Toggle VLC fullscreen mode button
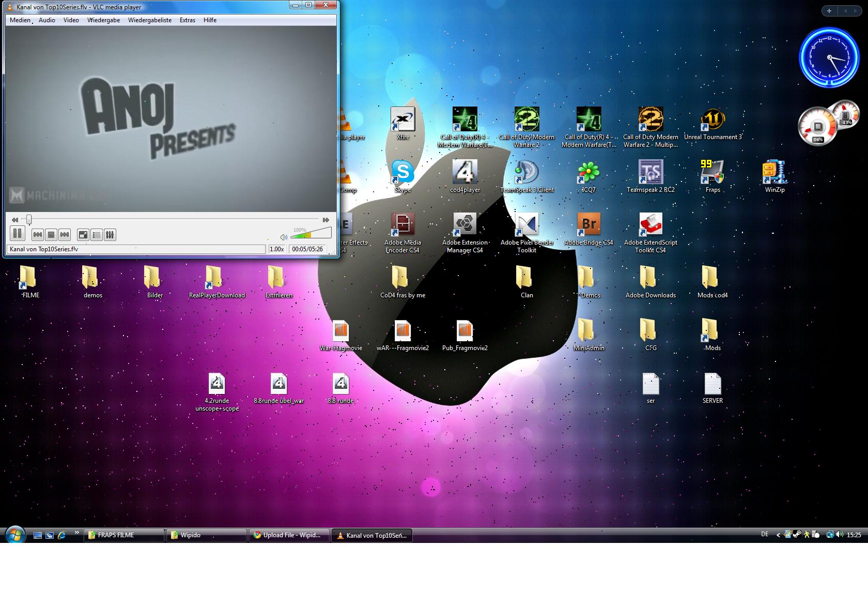Screen dimensions: 868x591 point(83,235)
